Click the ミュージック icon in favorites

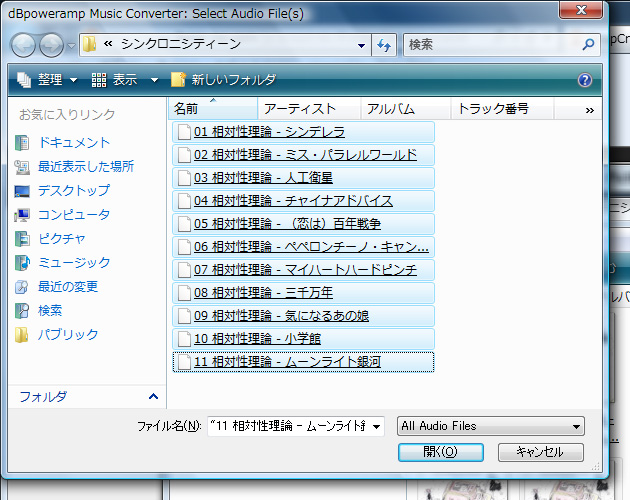click(22, 262)
